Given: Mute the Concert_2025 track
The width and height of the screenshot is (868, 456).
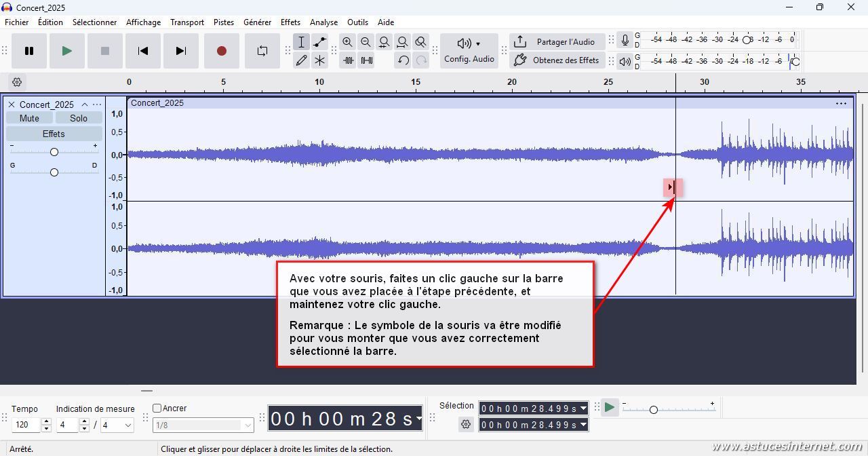Looking at the screenshot, I should pos(29,118).
